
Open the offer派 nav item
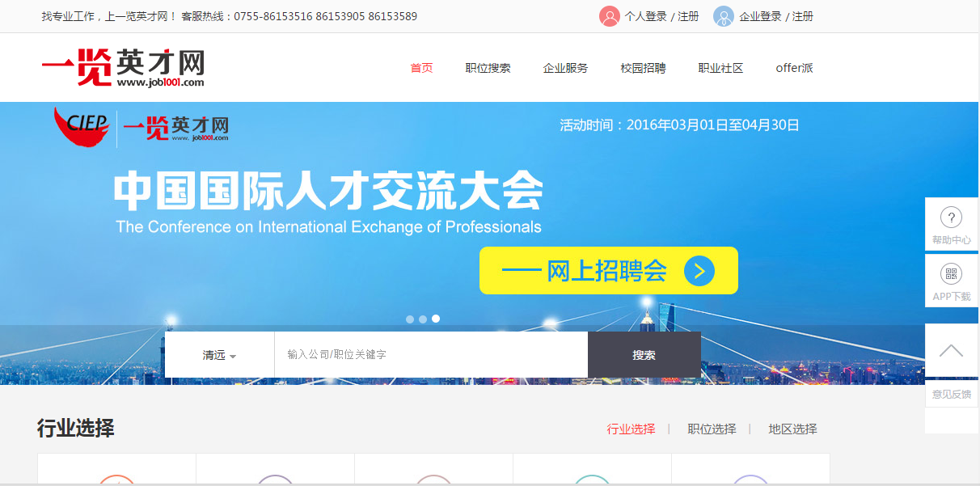coord(794,68)
